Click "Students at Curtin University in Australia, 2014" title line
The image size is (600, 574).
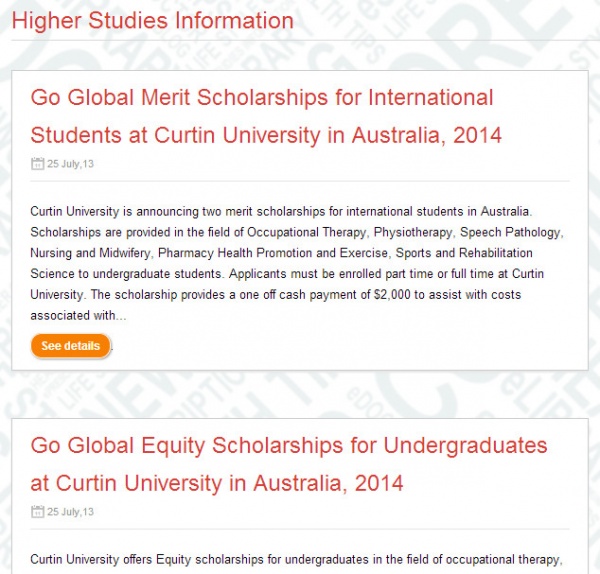pos(266,135)
